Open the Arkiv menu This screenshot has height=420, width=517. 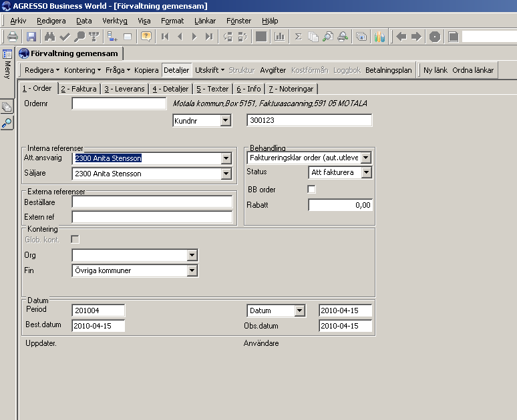[18, 21]
